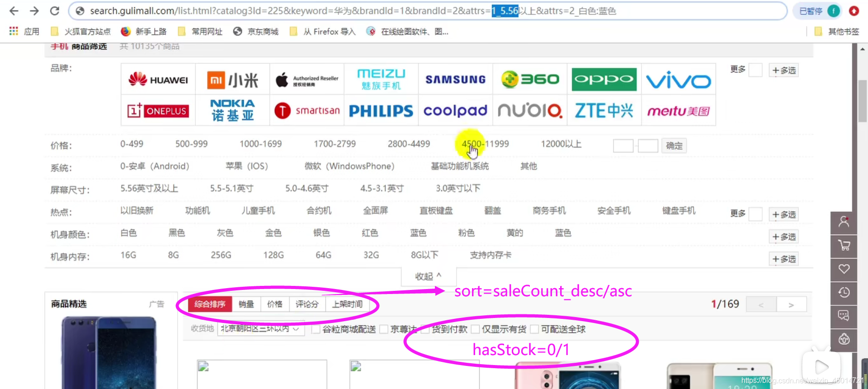The image size is (868, 389).
Task: Select the MEIZU 魅族手机 brand logo
Action: tap(381, 79)
